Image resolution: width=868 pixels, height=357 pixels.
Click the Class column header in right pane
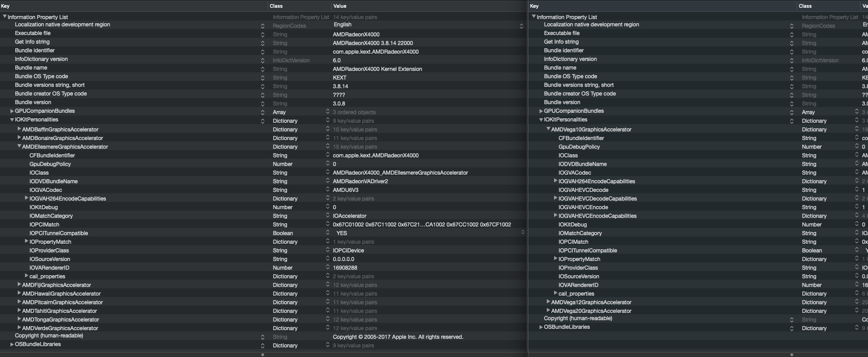pos(805,6)
